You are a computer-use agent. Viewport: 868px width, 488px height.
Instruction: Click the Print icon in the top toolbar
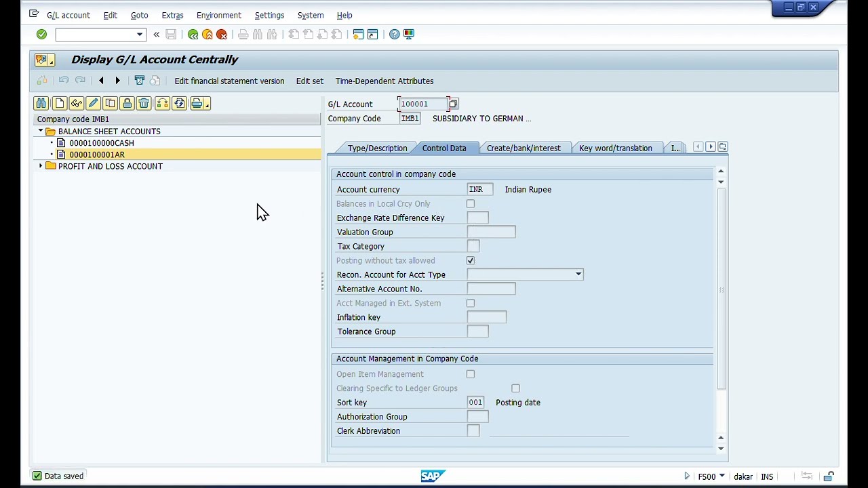pyautogui.click(x=243, y=35)
